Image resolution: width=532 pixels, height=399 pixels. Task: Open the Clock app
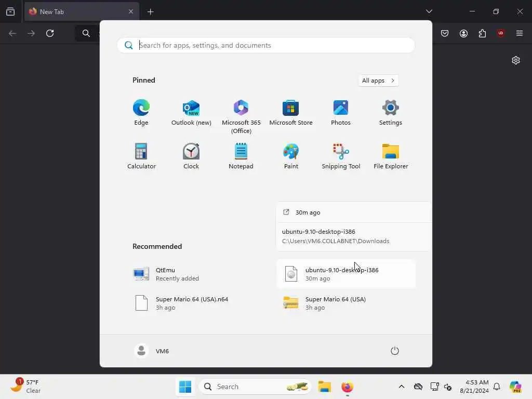pyautogui.click(x=191, y=156)
